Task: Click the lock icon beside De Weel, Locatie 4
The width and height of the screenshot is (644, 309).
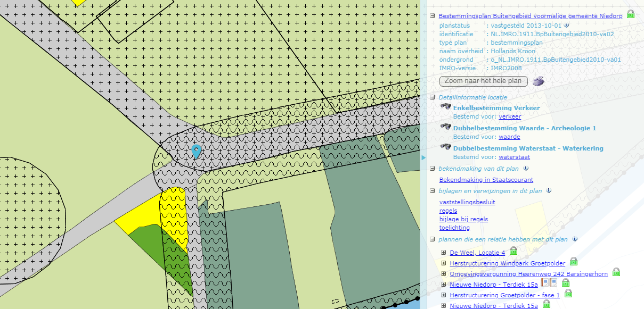Action: [513, 251]
